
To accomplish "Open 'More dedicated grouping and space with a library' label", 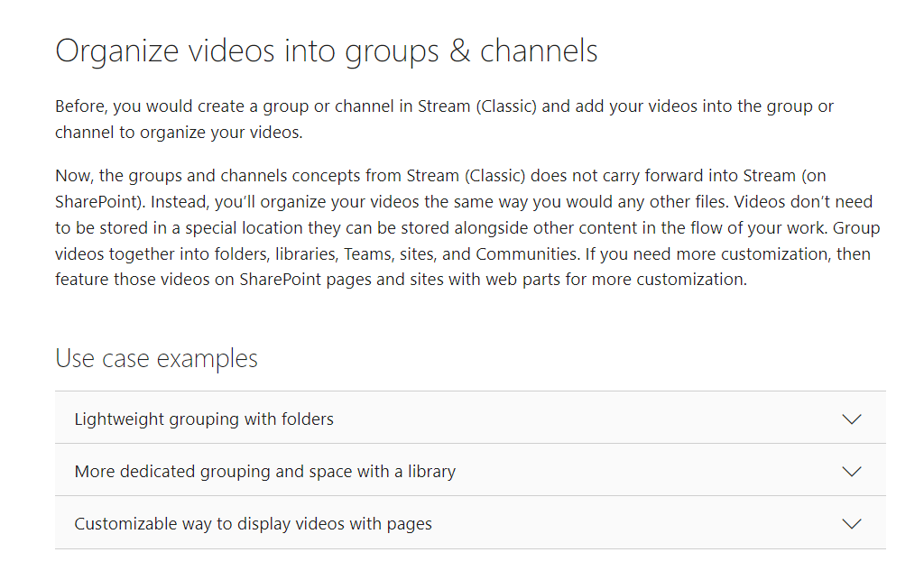I will [265, 471].
